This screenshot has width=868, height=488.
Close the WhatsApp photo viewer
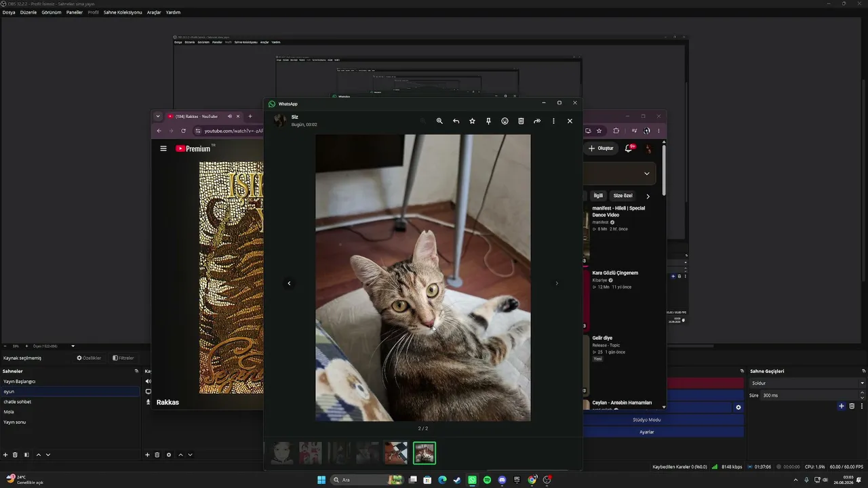(570, 121)
